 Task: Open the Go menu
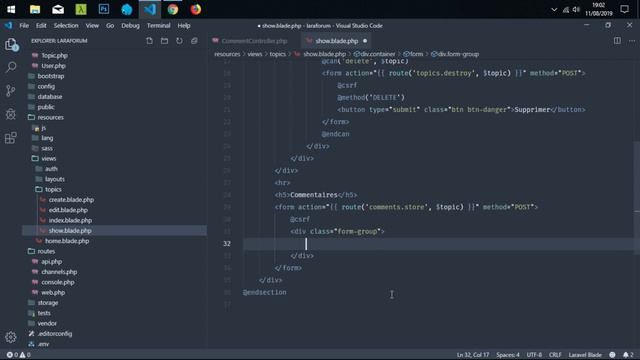click(x=110, y=25)
